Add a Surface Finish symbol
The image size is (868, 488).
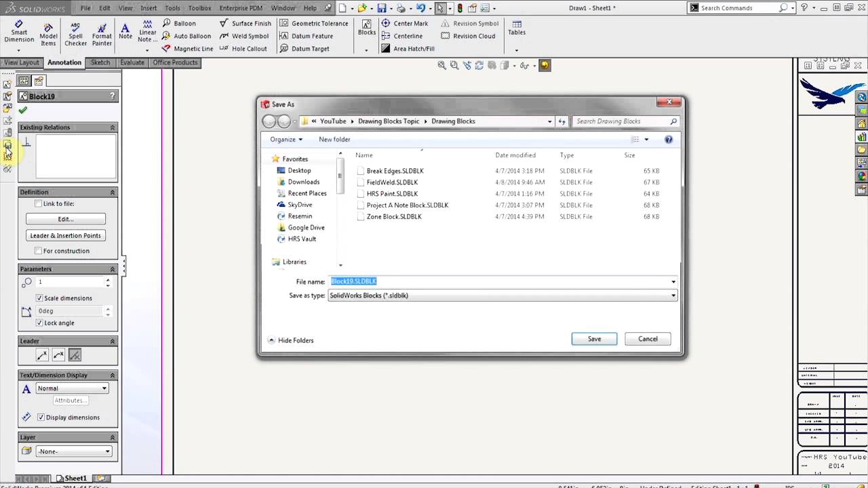[245, 23]
